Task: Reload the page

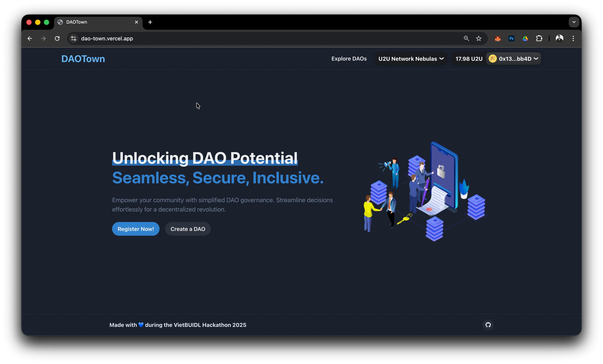Action: pos(57,38)
